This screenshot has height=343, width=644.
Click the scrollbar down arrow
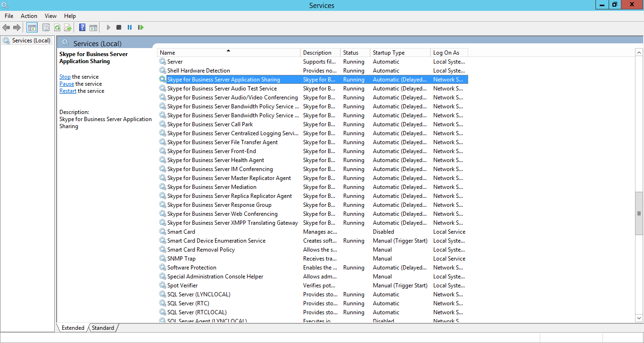[639, 319]
